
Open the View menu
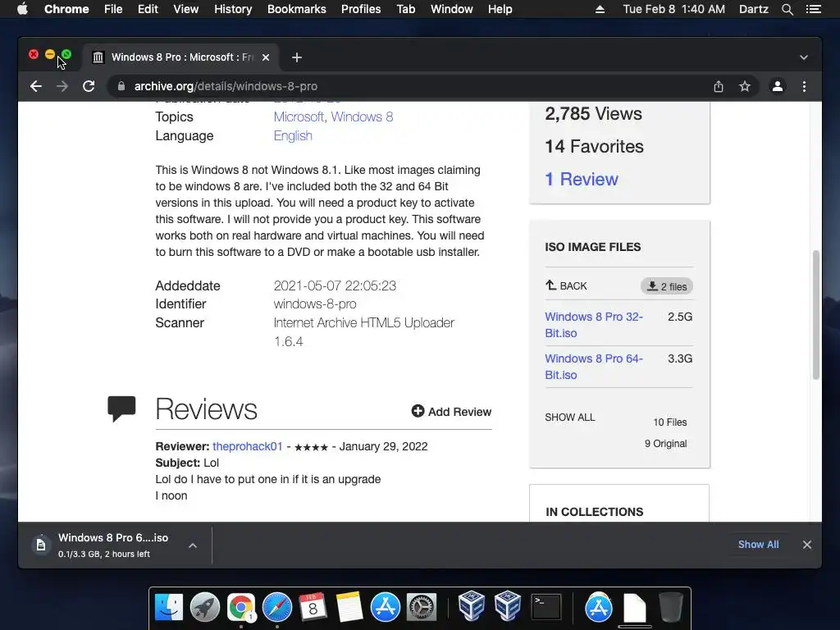click(186, 9)
